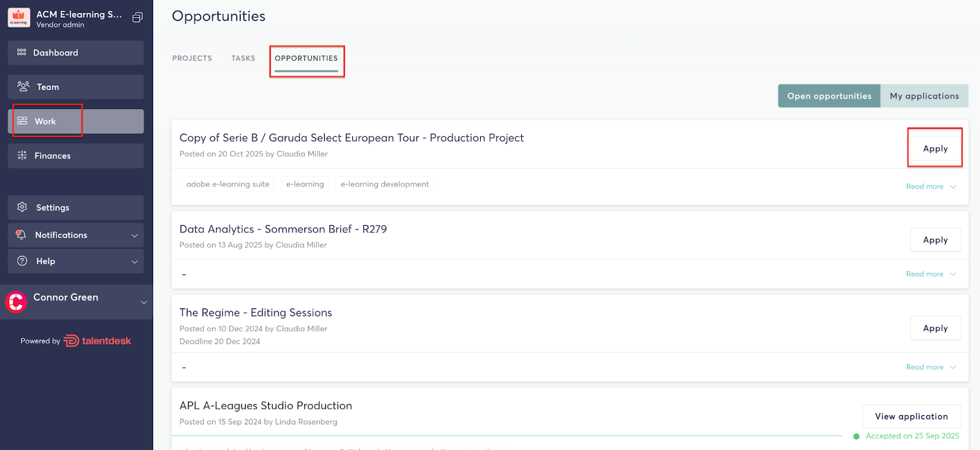Open Dashboard via its grid icon
Image resolution: width=980 pixels, height=450 pixels.
pos(22,53)
